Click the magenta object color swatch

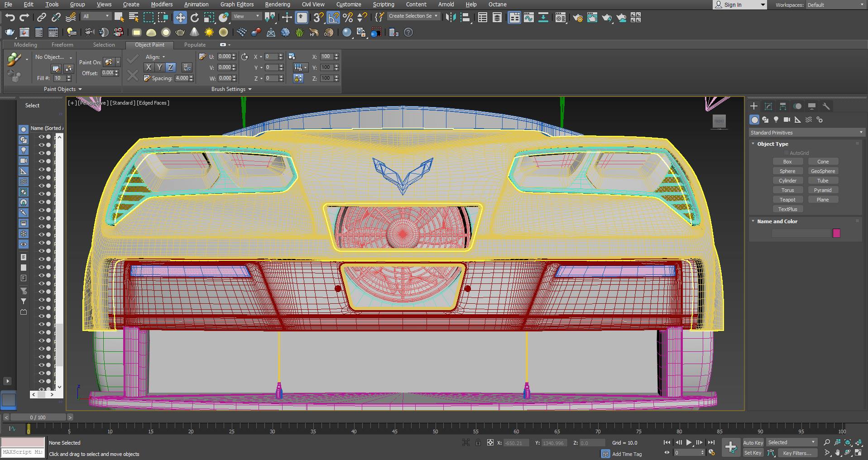coord(836,233)
